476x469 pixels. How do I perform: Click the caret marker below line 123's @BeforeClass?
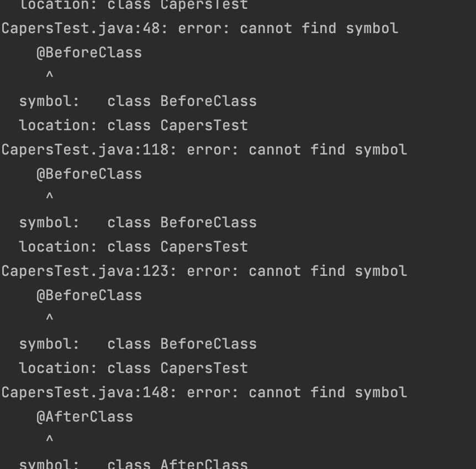50,318
